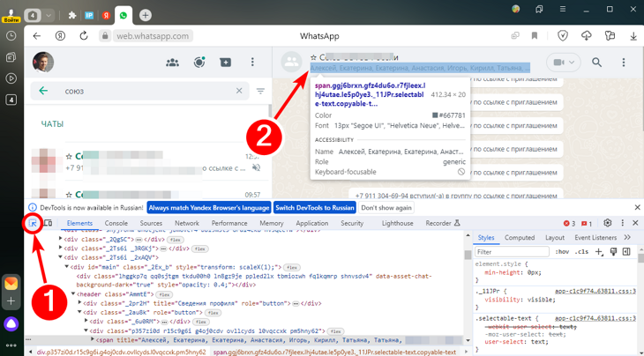Open the app-c1c9f74 css link beside ._11JPr
Screen dimensions: 644x356
[595, 291]
